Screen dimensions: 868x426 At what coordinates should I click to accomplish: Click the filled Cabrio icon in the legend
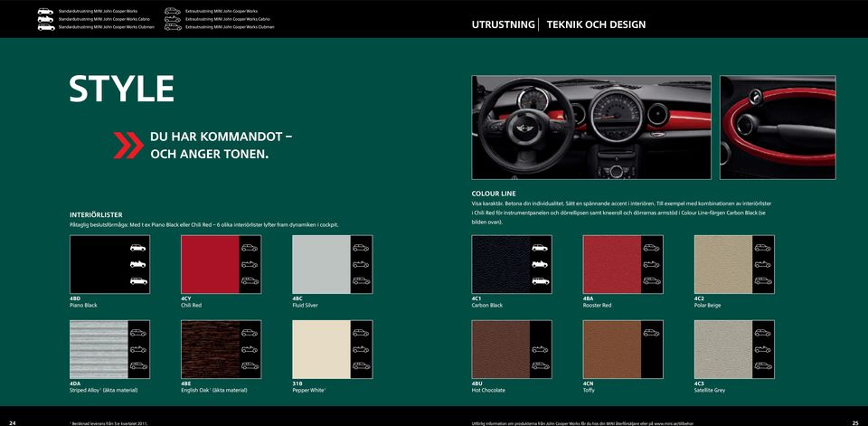(x=46, y=19)
